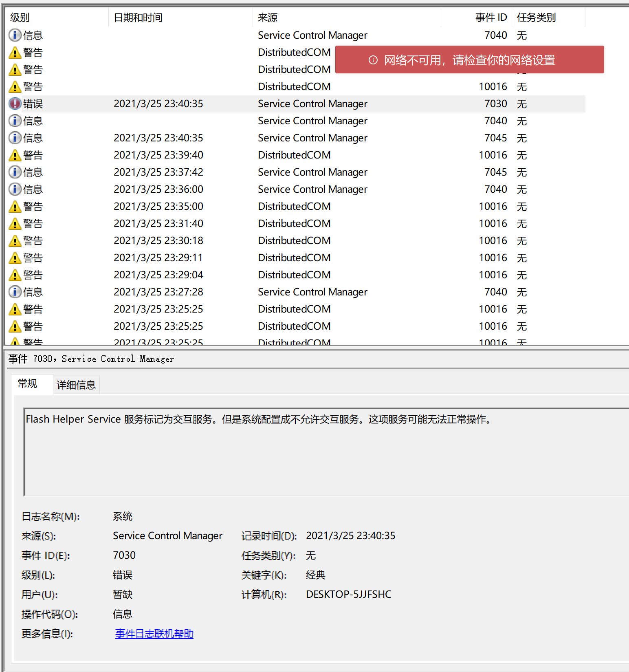Click the info icon in the red network notification
Screen dimensions: 629x672
(x=373, y=60)
